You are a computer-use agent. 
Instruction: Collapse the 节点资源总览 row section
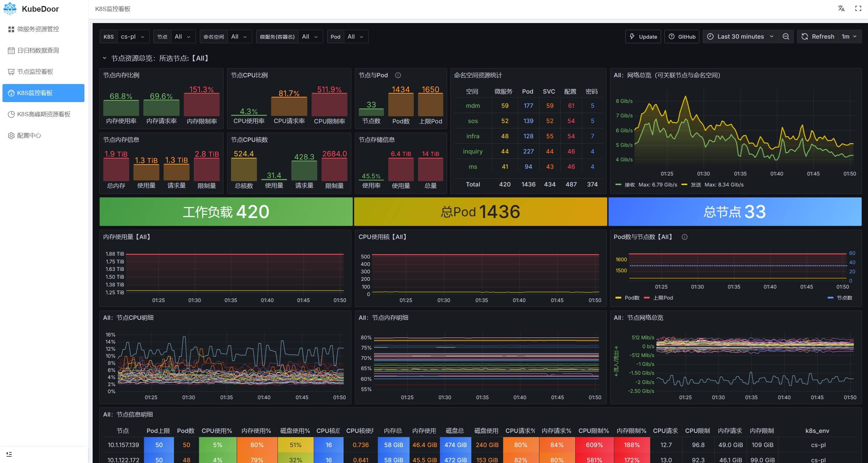pyautogui.click(x=104, y=58)
